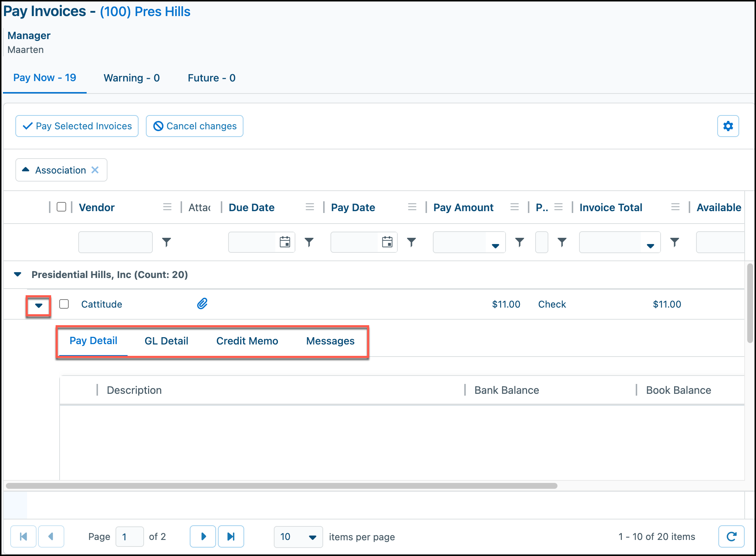Refresh the invoice grid
Viewport: 756px width, 556px height.
pyautogui.click(x=731, y=536)
